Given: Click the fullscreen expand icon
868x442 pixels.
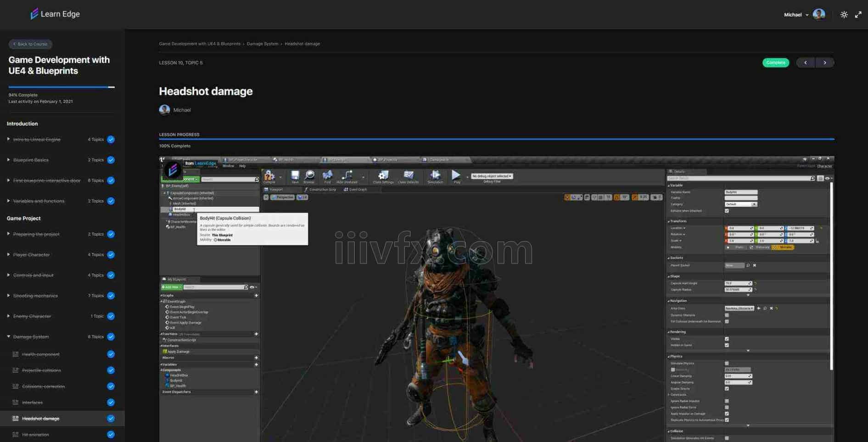Looking at the screenshot, I should [858, 15].
